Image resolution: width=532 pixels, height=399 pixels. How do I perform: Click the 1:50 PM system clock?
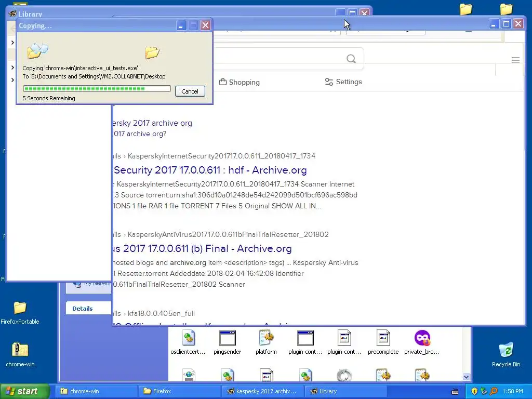click(x=513, y=391)
